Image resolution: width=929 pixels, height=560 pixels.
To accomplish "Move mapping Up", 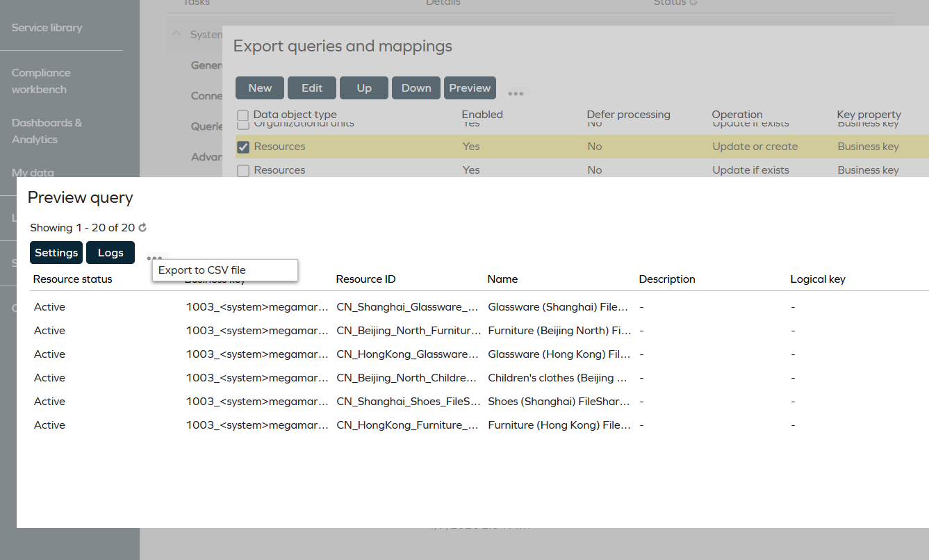I will pos(364,88).
